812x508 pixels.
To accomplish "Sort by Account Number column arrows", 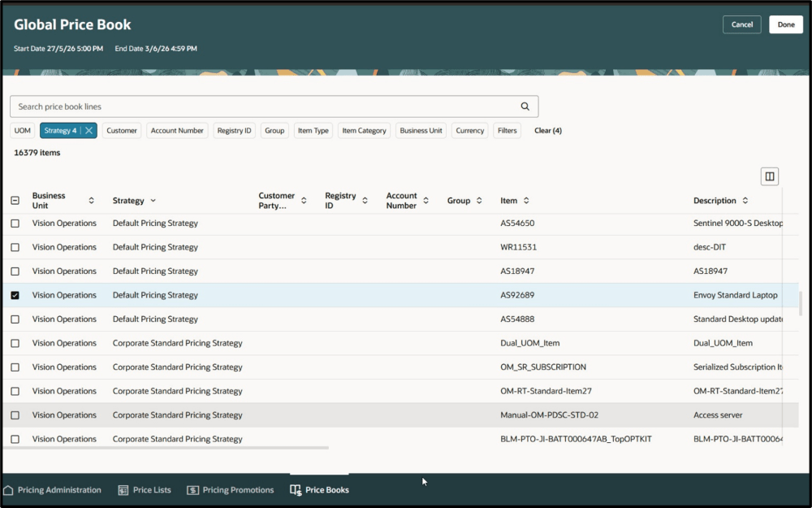I will point(425,201).
